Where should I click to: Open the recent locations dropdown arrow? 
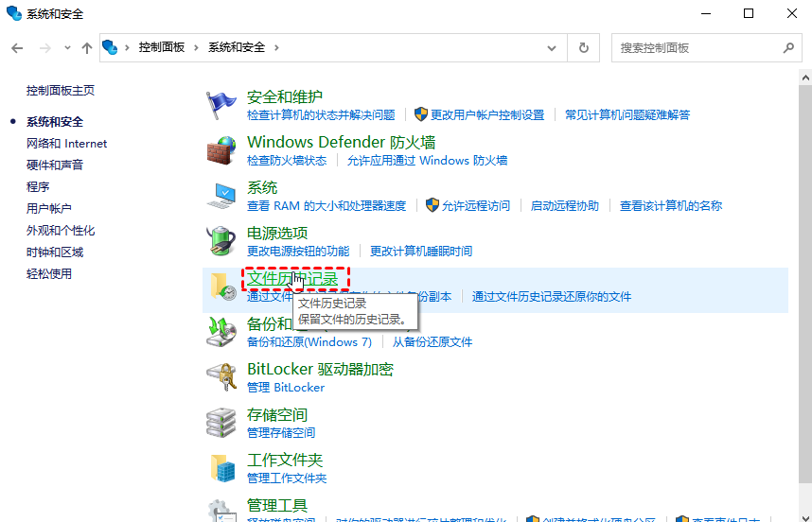[x=67, y=47]
